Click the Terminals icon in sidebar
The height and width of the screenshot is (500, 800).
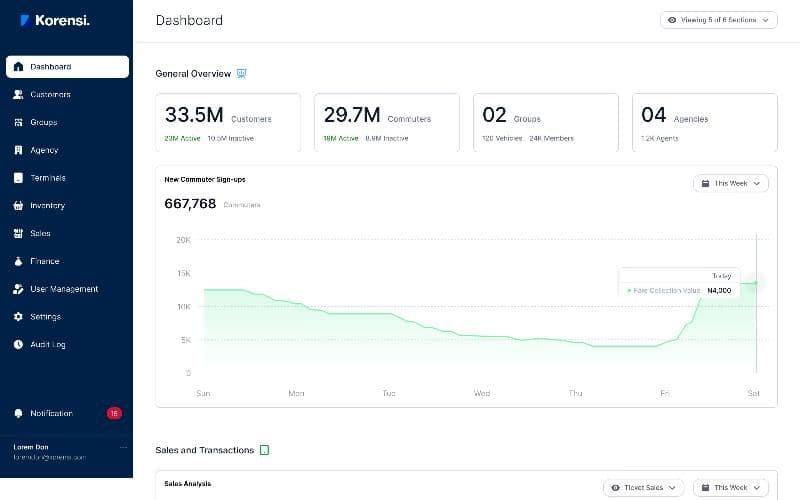pos(18,178)
